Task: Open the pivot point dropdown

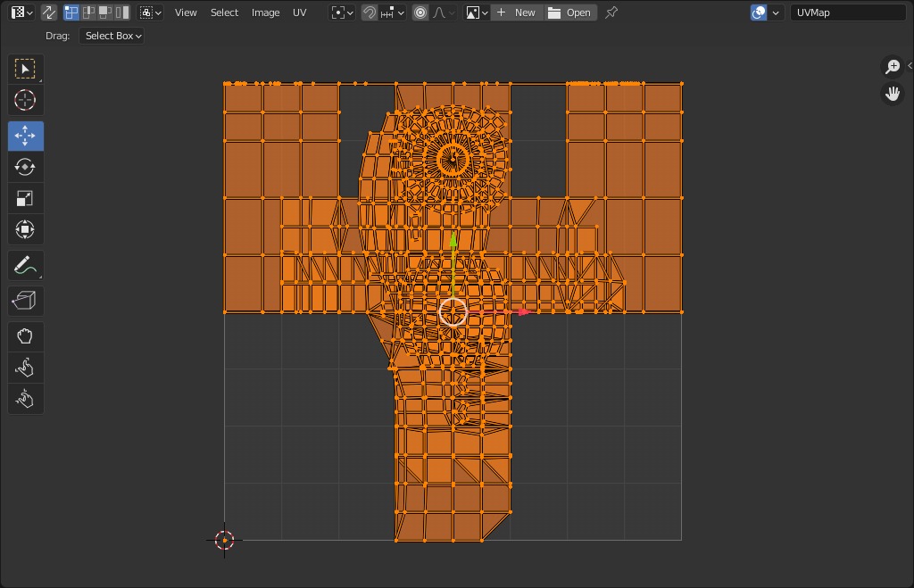Action: 342,12
